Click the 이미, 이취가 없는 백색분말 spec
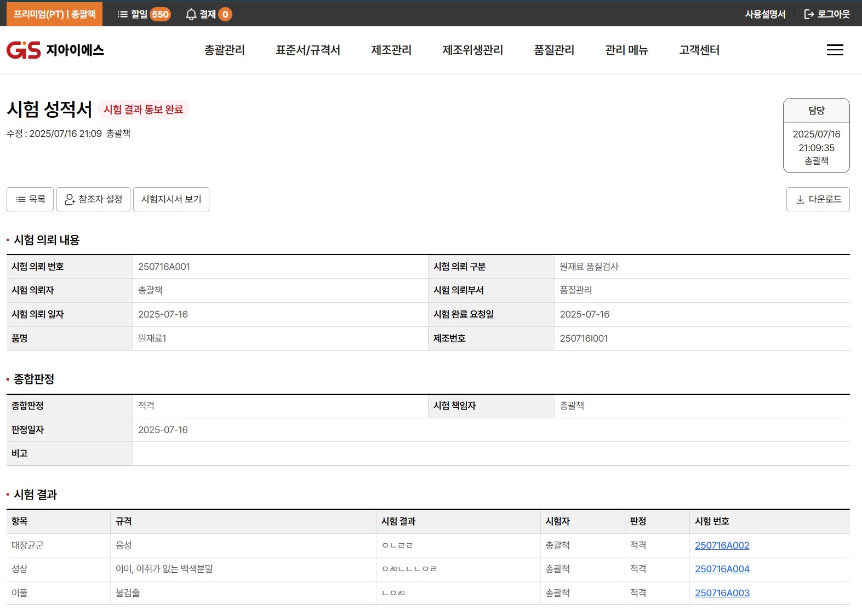 164,569
